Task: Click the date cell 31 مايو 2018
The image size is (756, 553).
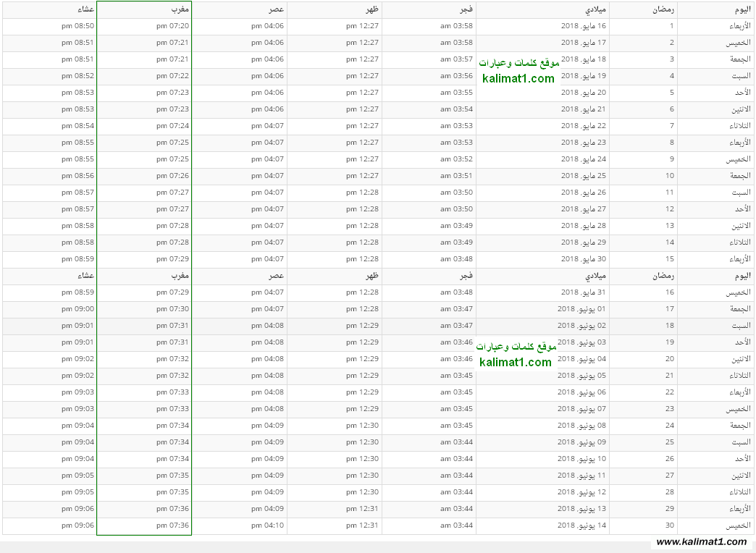Action: tap(583, 292)
